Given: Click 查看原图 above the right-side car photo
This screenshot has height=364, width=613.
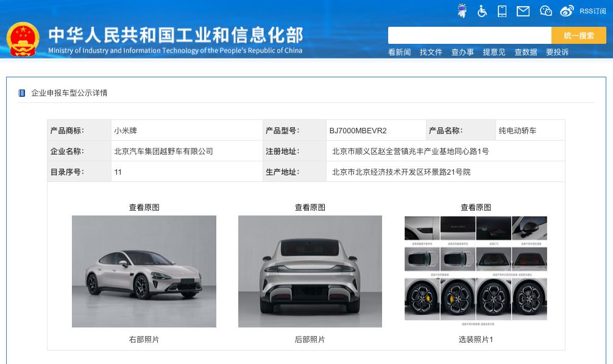Looking at the screenshot, I should [144, 208].
